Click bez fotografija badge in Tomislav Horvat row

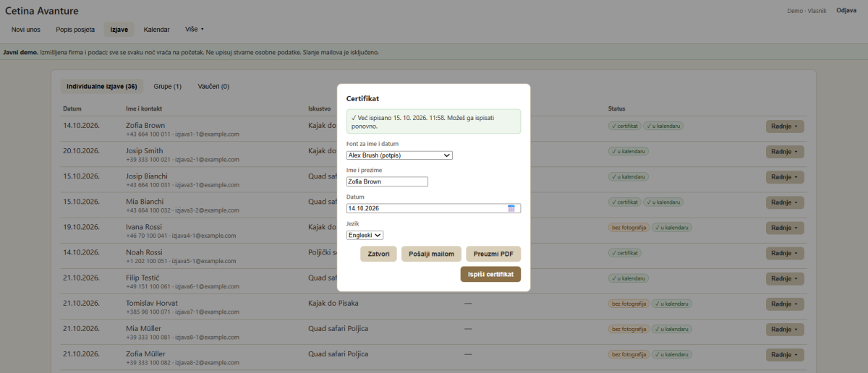[629, 304]
